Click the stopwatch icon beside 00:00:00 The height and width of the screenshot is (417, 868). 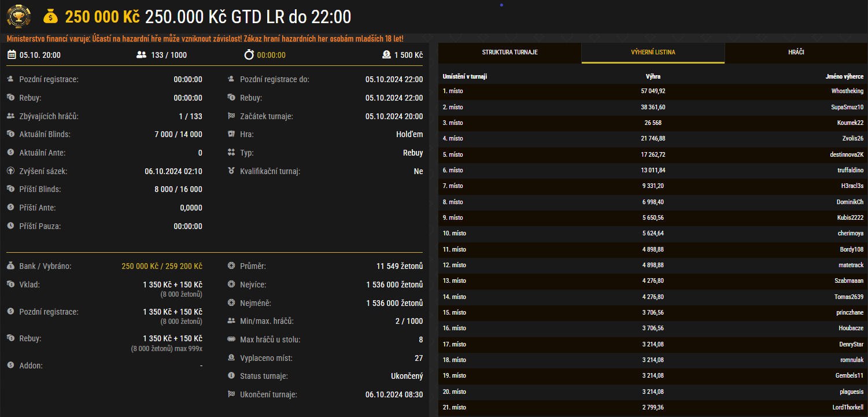point(249,55)
